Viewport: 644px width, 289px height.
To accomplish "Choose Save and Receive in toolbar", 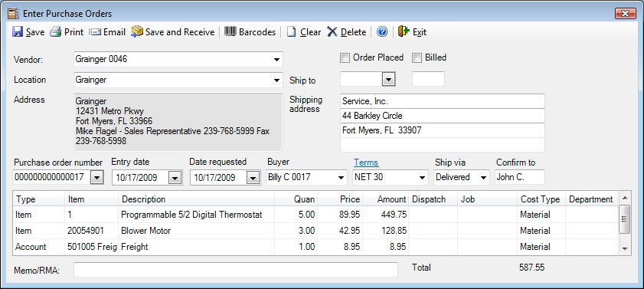I will (180, 32).
